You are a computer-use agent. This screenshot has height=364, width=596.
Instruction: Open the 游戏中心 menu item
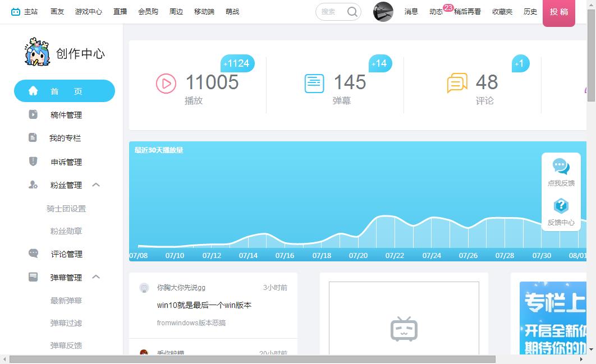89,12
